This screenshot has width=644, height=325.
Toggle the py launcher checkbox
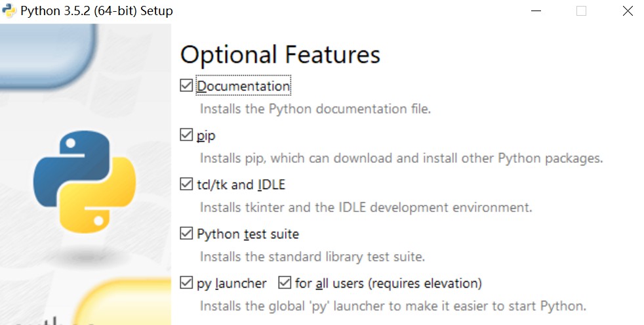pos(186,283)
